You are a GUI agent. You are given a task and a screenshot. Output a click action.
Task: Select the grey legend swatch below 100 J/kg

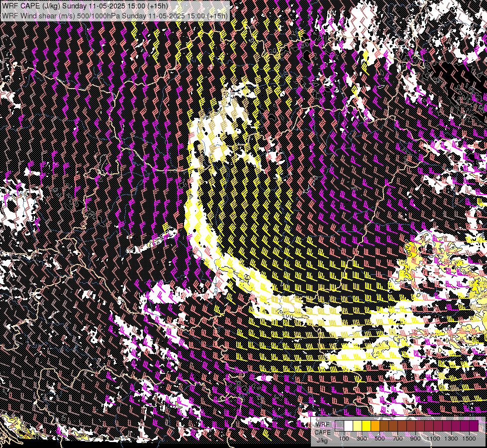(x=339, y=426)
